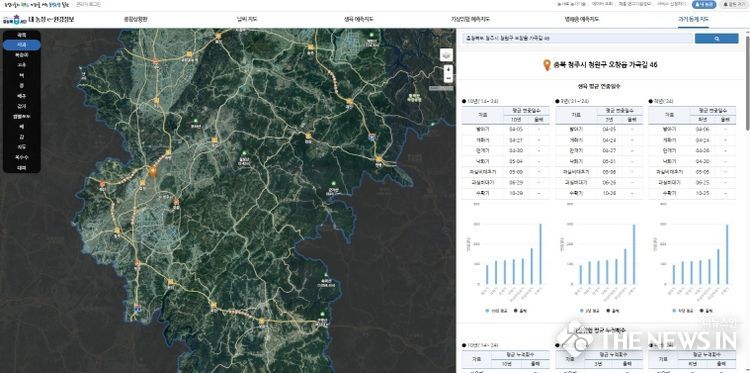Select the highlighted 사과 crop button

coord(22,44)
